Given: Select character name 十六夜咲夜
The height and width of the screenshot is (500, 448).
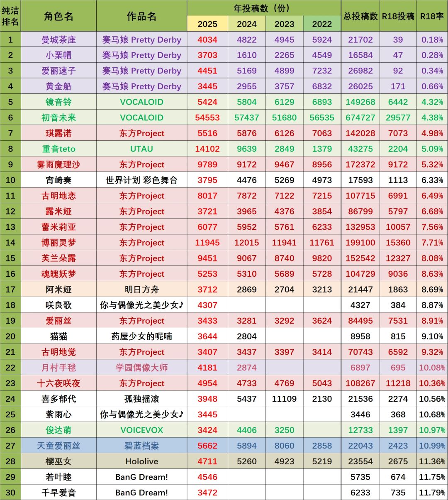Looking at the screenshot, I should pyautogui.click(x=58, y=383).
